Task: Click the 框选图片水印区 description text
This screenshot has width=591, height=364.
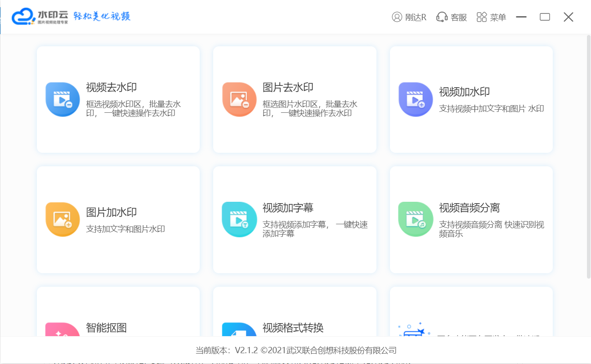Action: [x=310, y=109]
